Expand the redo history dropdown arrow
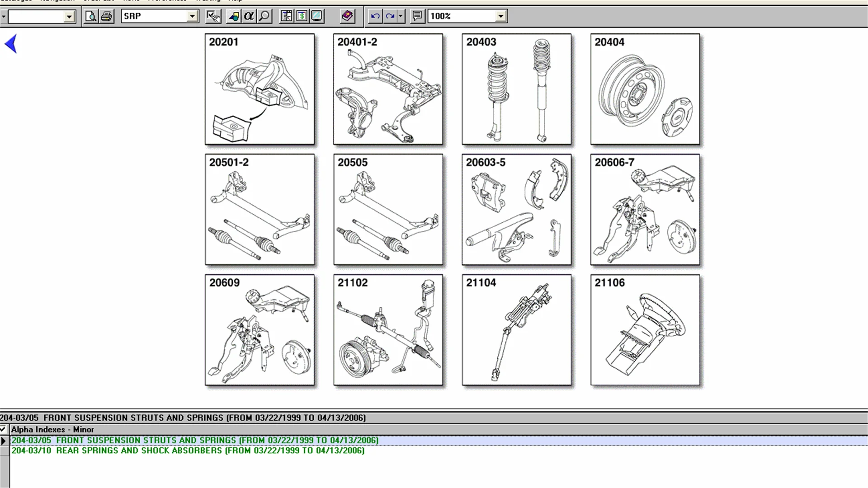Viewport: 868px width, 488px height. pos(401,16)
